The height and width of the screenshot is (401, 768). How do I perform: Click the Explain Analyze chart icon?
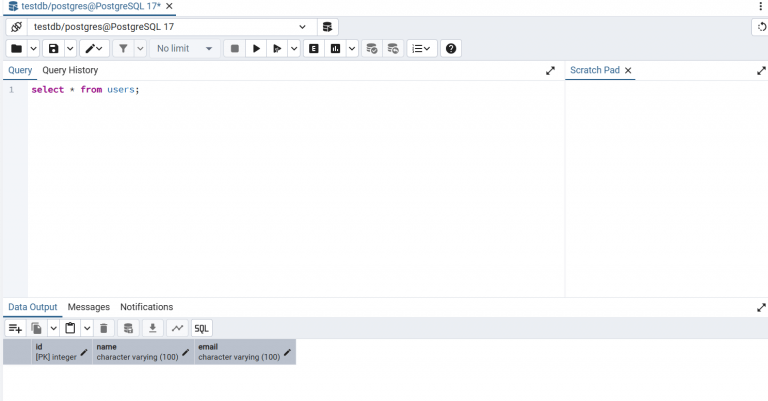point(336,48)
